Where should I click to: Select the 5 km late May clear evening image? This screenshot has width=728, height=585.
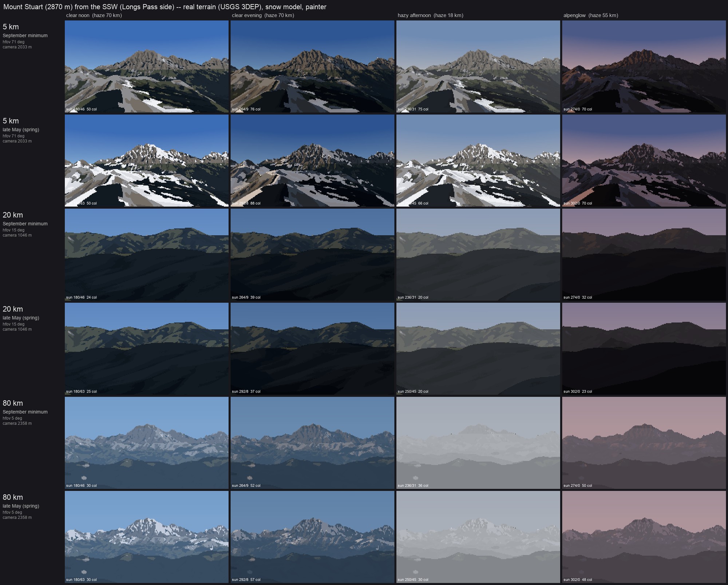tap(312, 160)
